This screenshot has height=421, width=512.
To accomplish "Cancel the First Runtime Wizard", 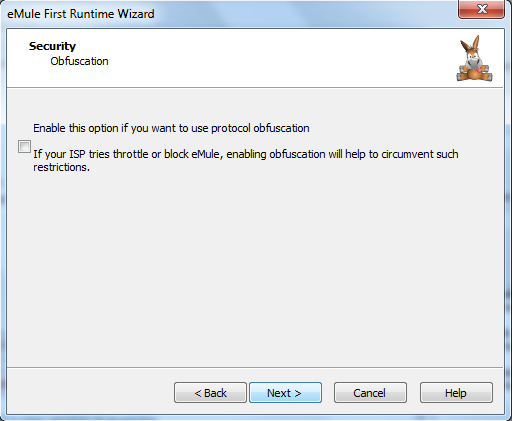I will tap(370, 393).
